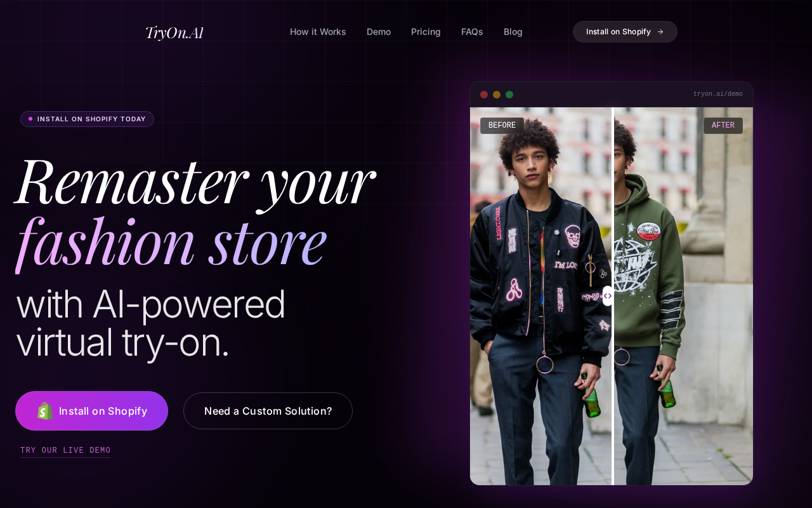Click Need a Custom Solution button
The width and height of the screenshot is (812, 508).
[268, 411]
